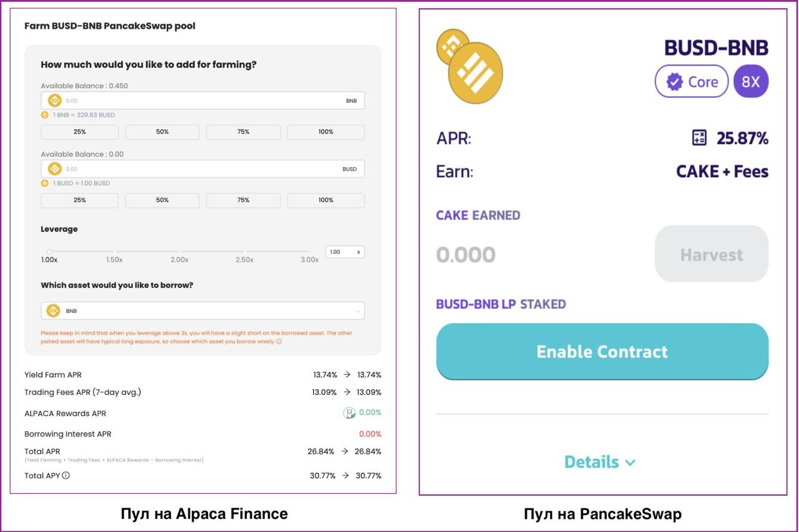Select 25% of available BNB balance

[x=79, y=132]
